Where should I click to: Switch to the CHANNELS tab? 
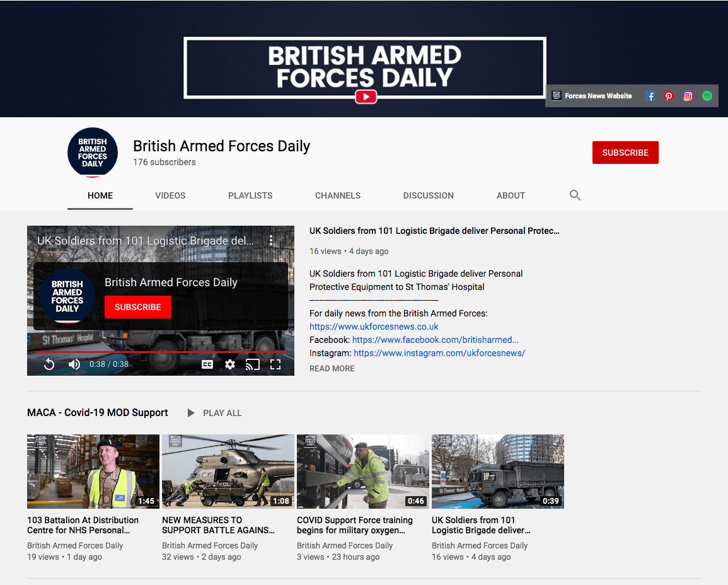(x=338, y=195)
